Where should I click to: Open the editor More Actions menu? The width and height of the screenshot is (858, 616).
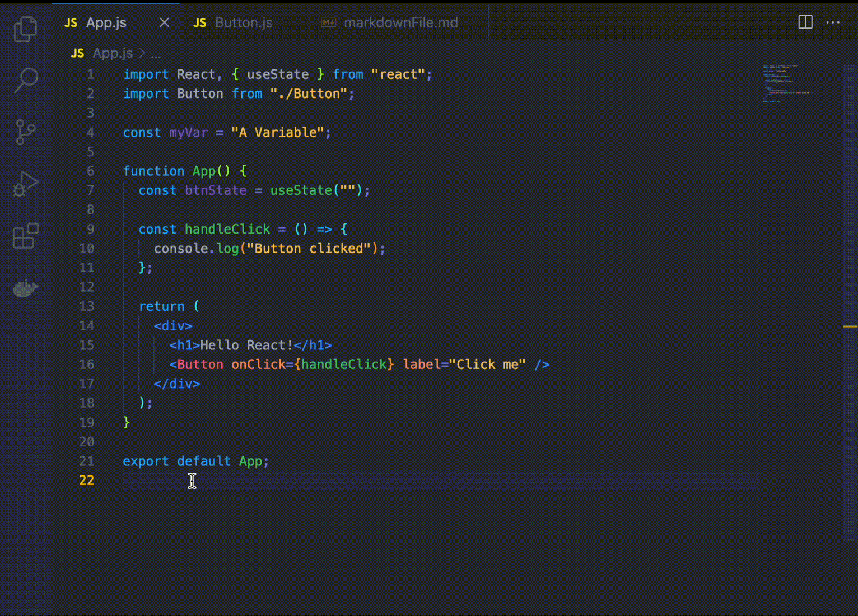coord(833,22)
